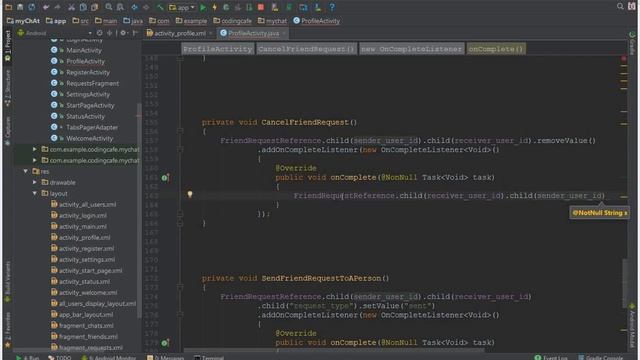Click the Open folder toolbar icon
This screenshot has height=360, width=640.
coord(8,7)
